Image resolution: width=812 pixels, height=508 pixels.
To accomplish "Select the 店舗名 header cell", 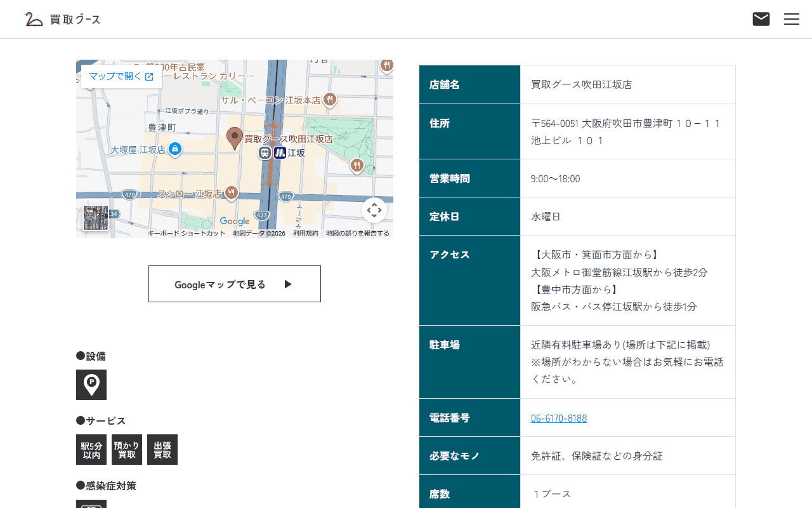I will click(x=469, y=84).
